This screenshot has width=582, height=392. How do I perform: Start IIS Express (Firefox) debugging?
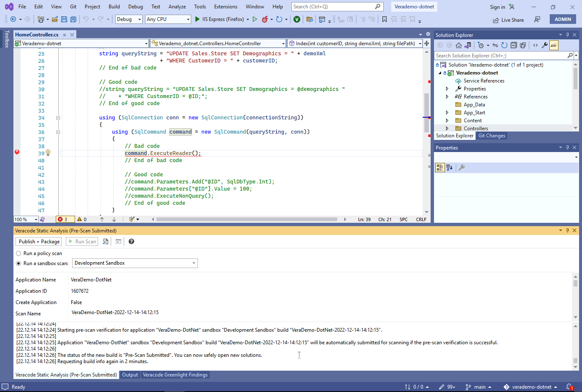point(220,19)
